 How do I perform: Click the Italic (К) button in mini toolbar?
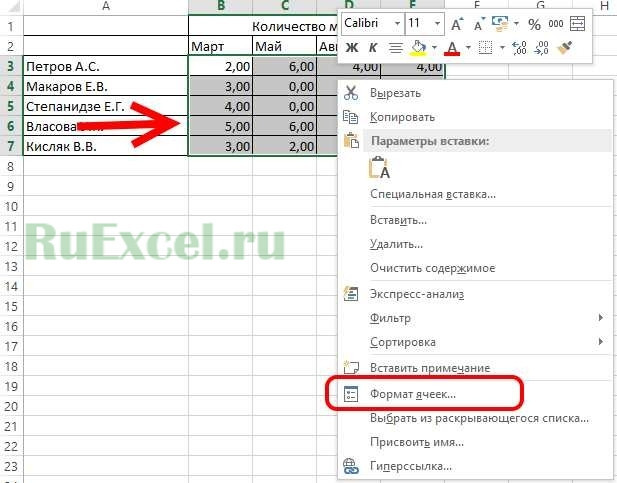point(373,48)
